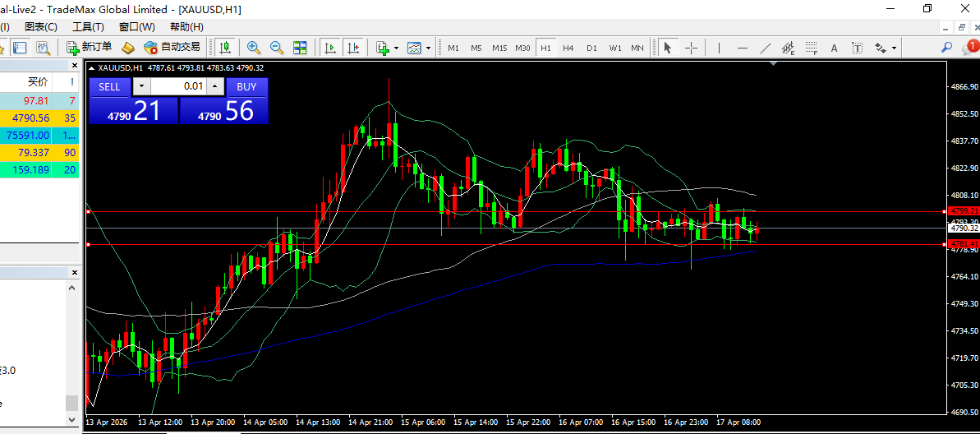This screenshot has height=434, width=980.
Task: Toggle the Terminal window icon
Action: 21,48
